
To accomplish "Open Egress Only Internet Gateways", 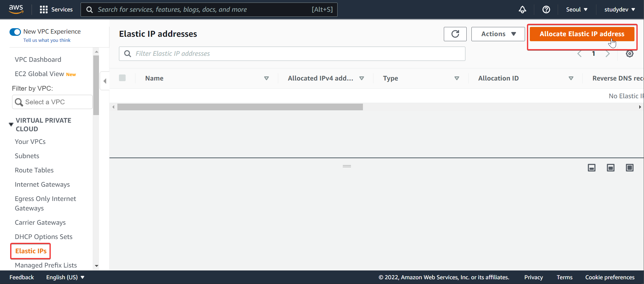I will (45, 203).
